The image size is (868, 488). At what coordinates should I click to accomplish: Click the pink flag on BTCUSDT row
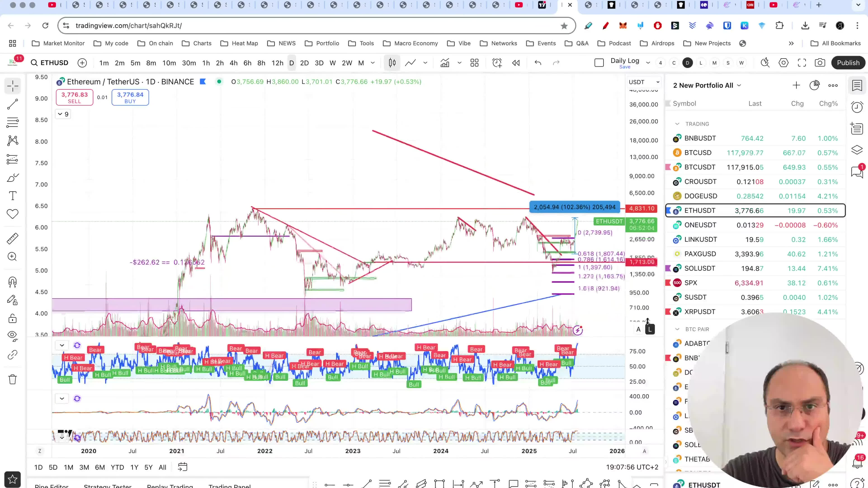point(668,167)
